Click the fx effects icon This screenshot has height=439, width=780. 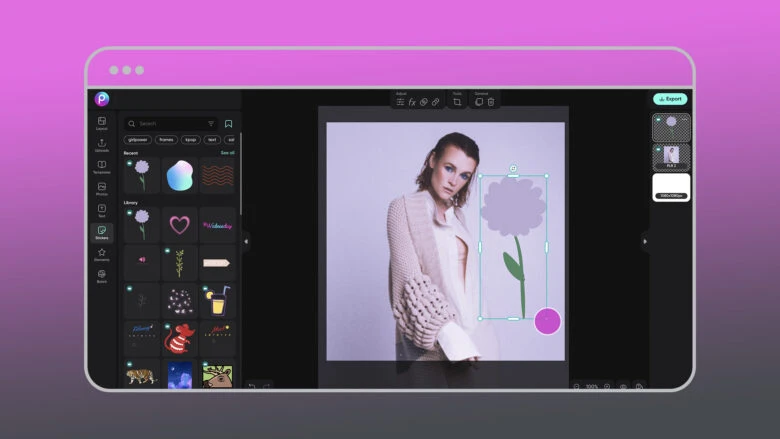[x=411, y=102]
